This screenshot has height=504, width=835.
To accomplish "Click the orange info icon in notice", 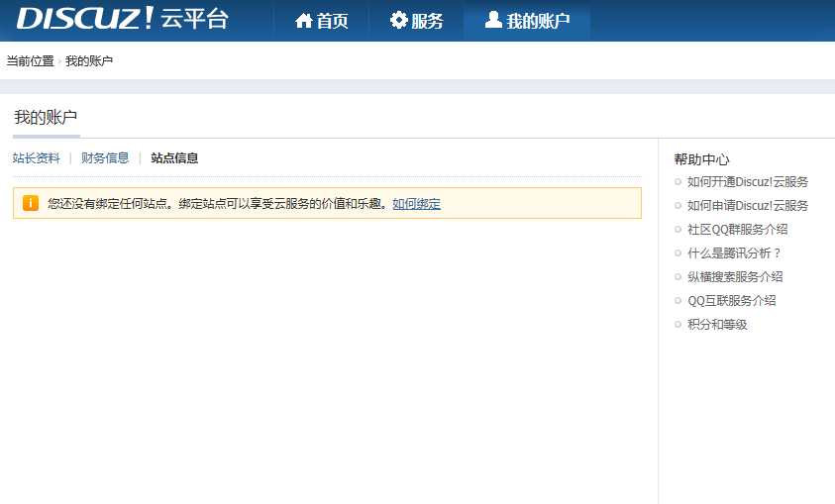I will pyautogui.click(x=31, y=203).
